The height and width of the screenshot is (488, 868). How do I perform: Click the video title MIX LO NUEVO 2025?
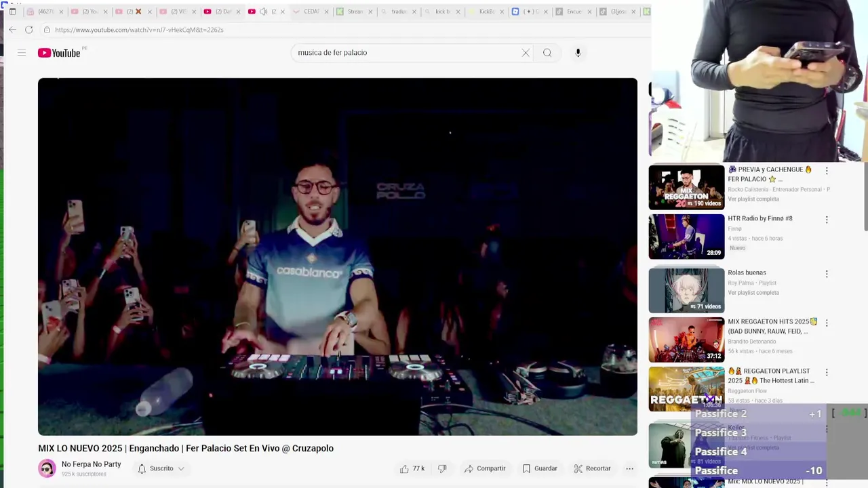click(186, 448)
